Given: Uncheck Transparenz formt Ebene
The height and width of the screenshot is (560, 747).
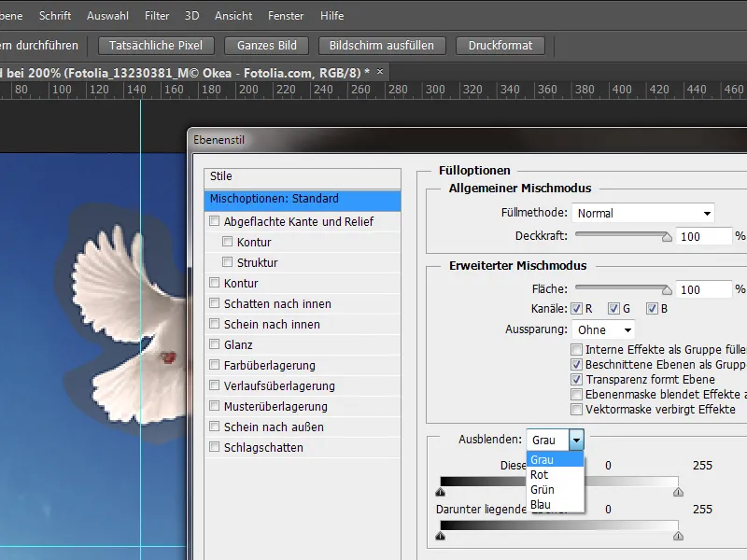Looking at the screenshot, I should click(576, 380).
